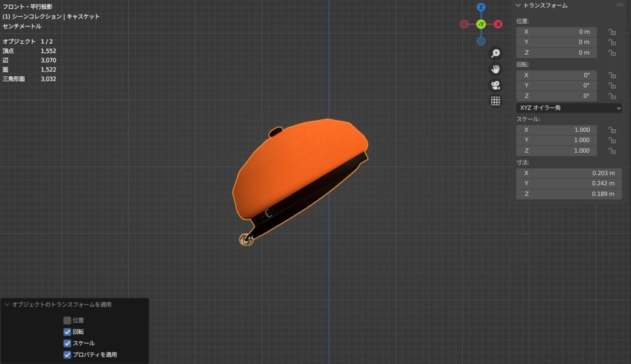The height and width of the screenshot is (364, 631).
Task: Click the オブジェクト 1/2 statistic text
Action: (28, 41)
